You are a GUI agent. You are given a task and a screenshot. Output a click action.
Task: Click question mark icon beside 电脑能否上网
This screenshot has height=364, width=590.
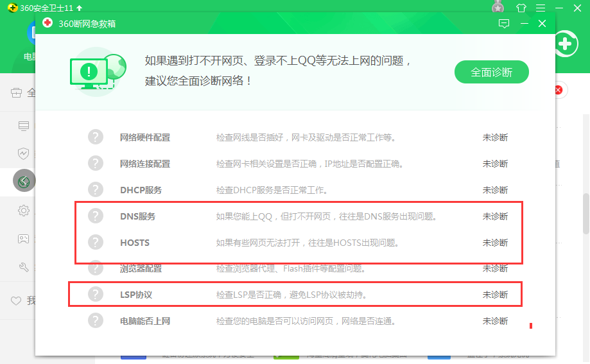pyautogui.click(x=96, y=321)
